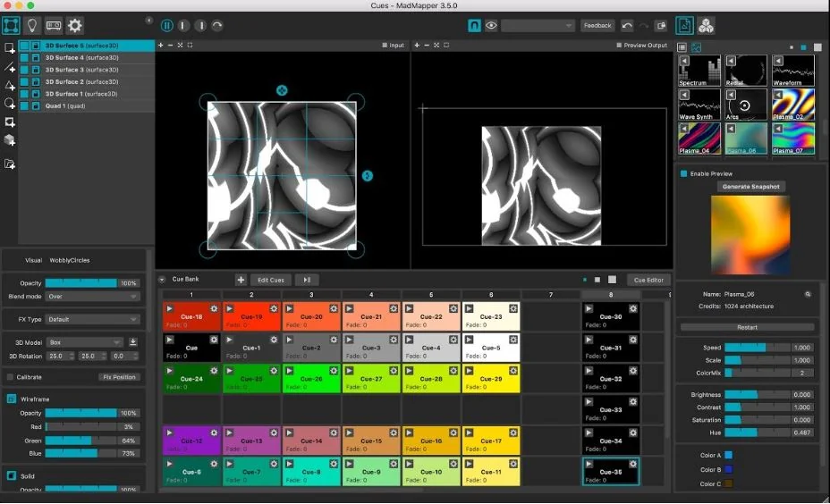The height and width of the screenshot is (504, 830).
Task: Select the add circle tool
Action: (x=10, y=103)
